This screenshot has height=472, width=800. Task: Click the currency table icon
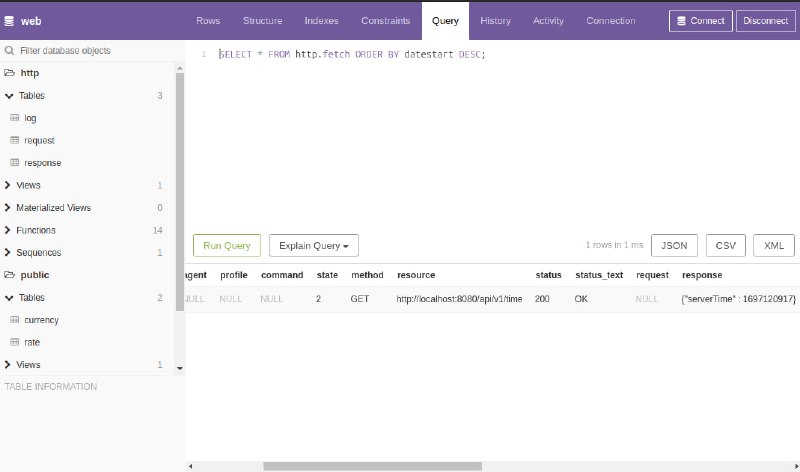15,320
